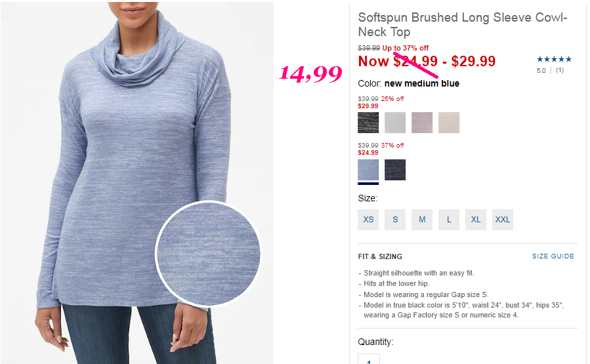Click the product title Softspun Brushed Cowl-Neck Top
Screen dimensions: 590x364
pyautogui.click(x=463, y=24)
